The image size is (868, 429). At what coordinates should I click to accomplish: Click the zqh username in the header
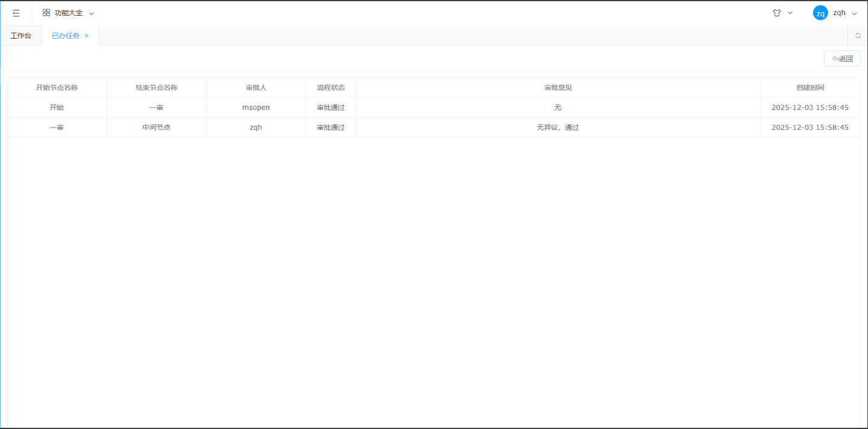[x=839, y=13]
